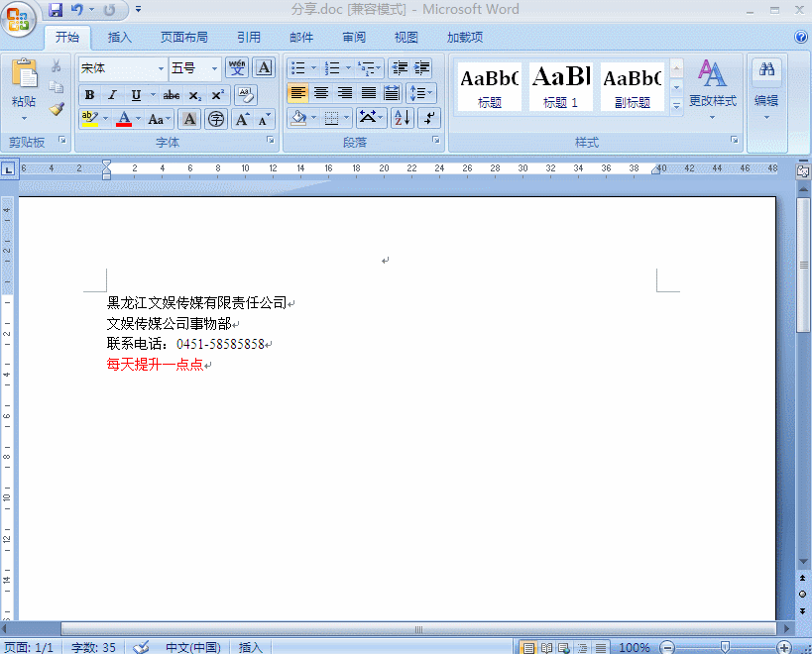The width and height of the screenshot is (812, 654).
Task: Toggle Superscript formatting
Action: click(217, 95)
